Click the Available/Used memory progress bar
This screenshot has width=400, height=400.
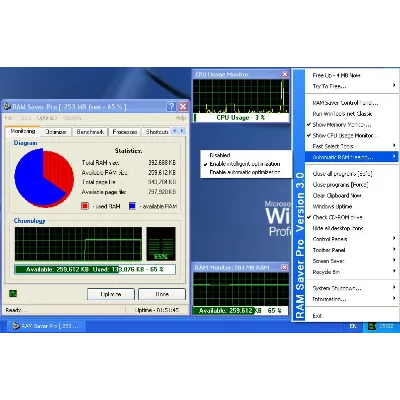95,269
